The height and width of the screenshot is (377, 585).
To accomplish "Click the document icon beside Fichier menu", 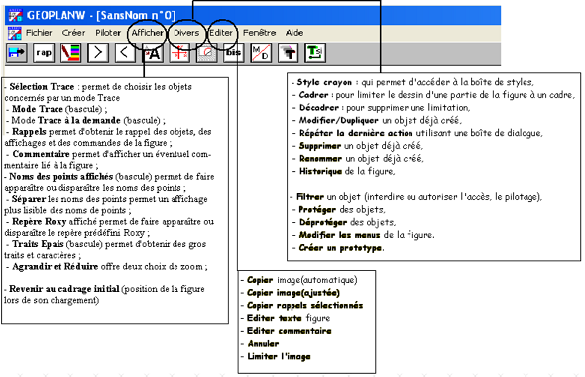I will 15,33.
